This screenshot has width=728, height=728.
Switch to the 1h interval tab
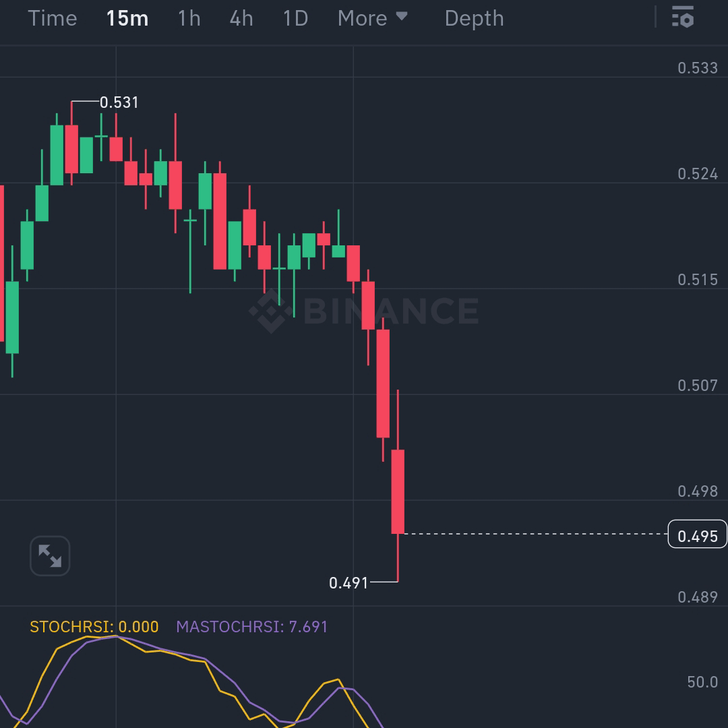coord(188,18)
